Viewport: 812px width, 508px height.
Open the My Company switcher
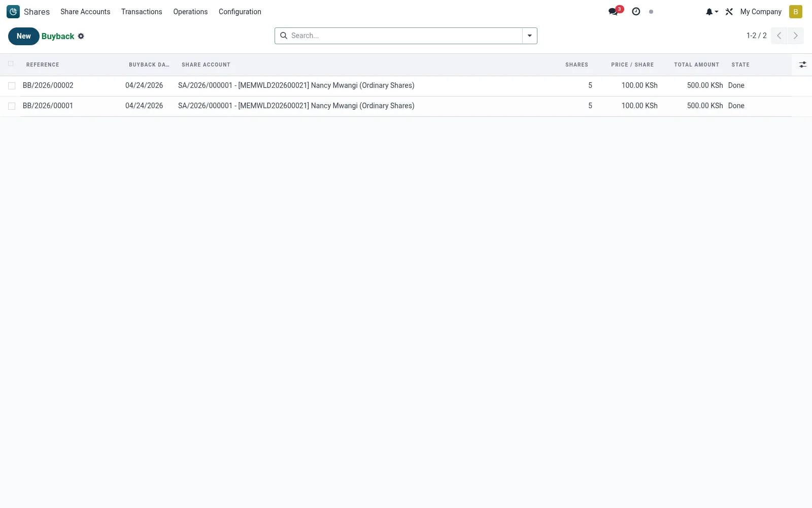761,12
